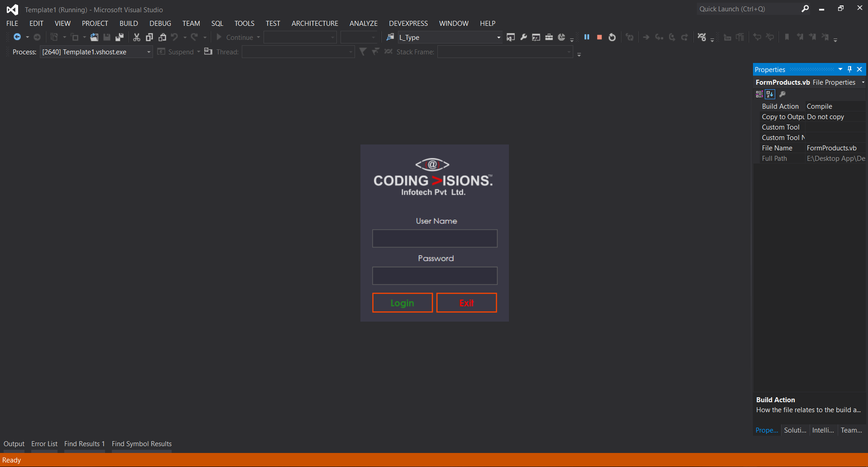Click the Open File toolbar icon

(x=94, y=37)
